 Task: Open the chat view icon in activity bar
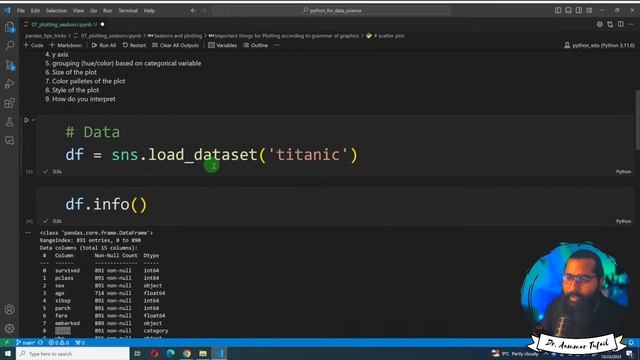point(9,141)
